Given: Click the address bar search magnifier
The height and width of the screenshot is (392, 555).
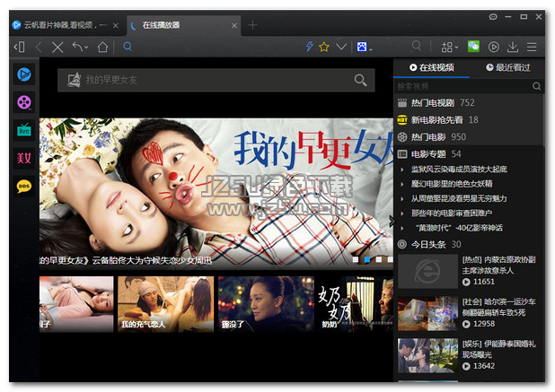Looking at the screenshot, I should 128,47.
